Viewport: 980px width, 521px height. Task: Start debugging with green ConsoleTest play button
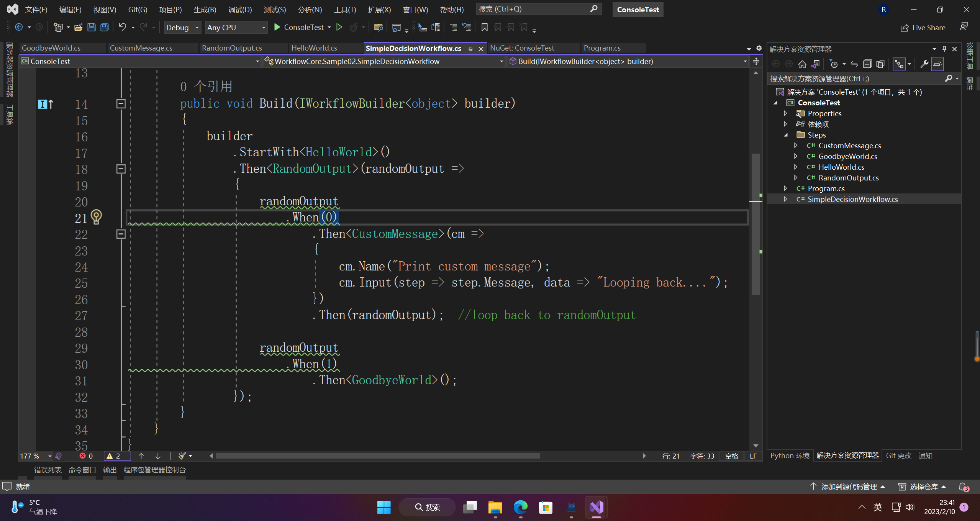point(277,27)
